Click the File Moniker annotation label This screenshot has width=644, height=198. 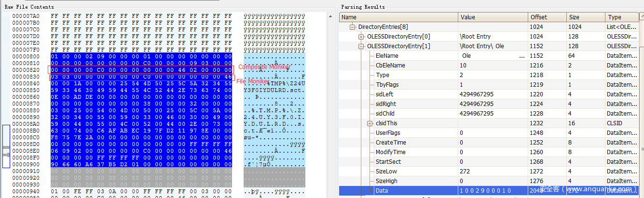pos(253,81)
